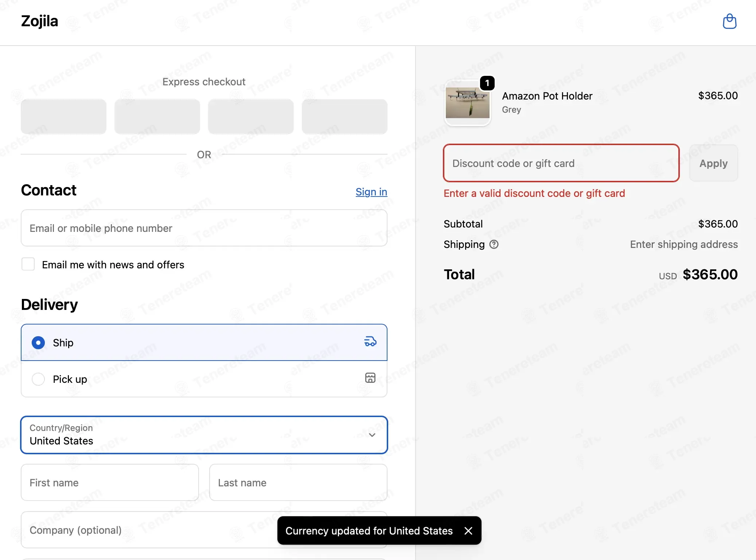The image size is (756, 560).
Task: Click the Currency updated for United States message
Action: tap(369, 531)
